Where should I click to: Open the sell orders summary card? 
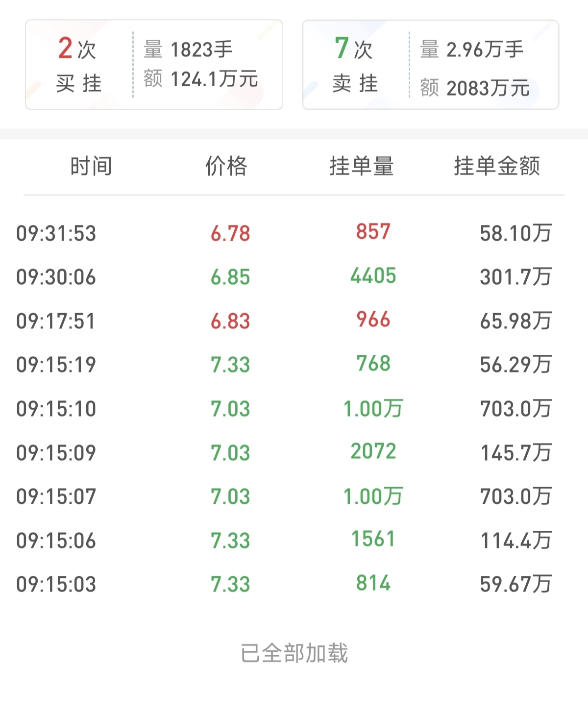[x=431, y=65]
